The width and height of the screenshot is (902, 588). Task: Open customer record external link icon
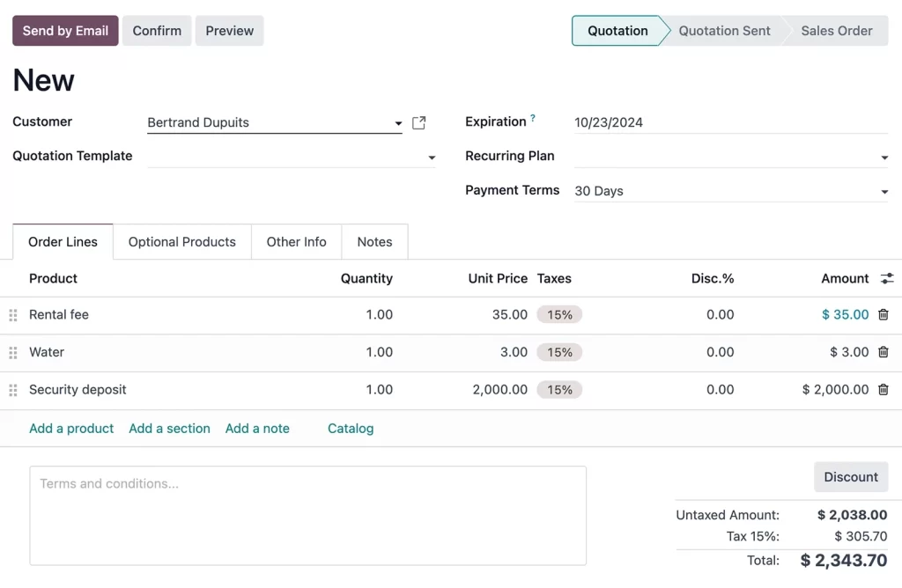[x=419, y=123]
